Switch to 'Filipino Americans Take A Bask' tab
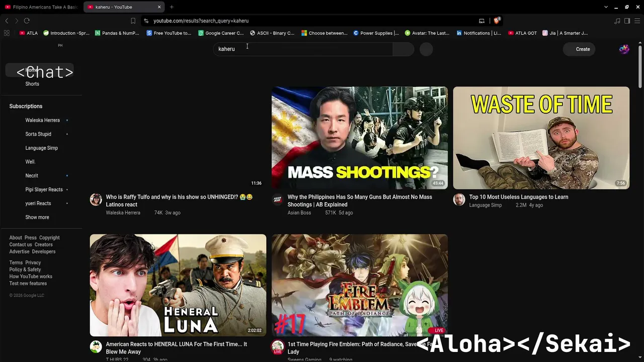644x362 pixels. click(x=42, y=7)
